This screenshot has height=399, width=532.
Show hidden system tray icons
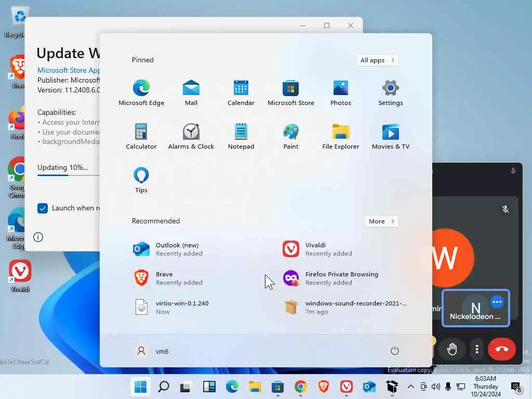point(410,387)
